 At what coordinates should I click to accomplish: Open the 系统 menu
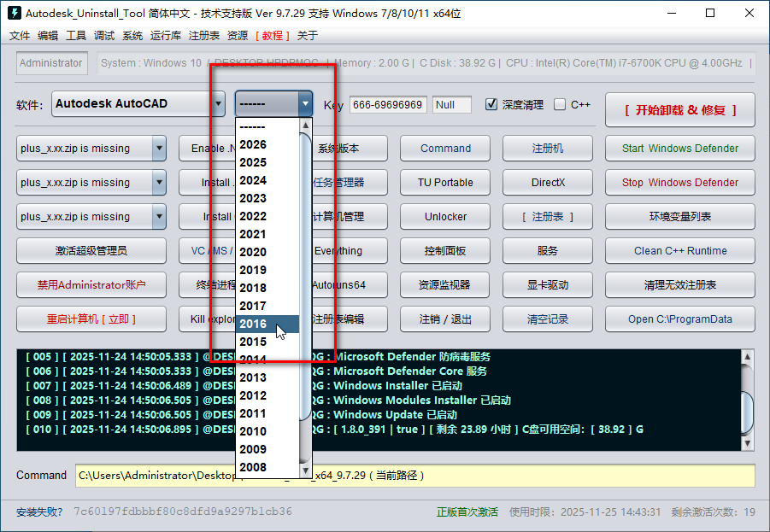click(132, 35)
